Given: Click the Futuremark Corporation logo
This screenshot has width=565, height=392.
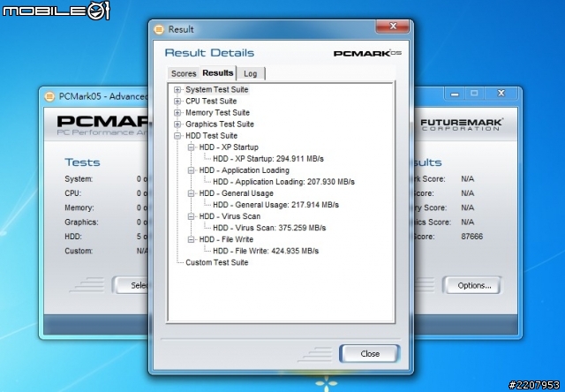Looking at the screenshot, I should 462,124.
